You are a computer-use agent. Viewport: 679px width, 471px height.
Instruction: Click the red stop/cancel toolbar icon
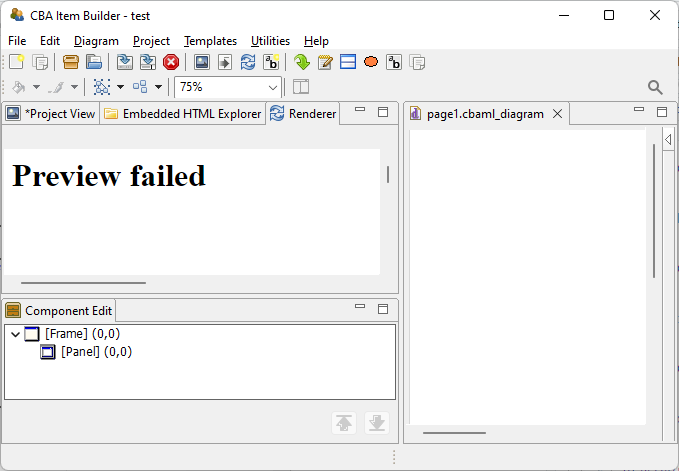click(x=171, y=62)
